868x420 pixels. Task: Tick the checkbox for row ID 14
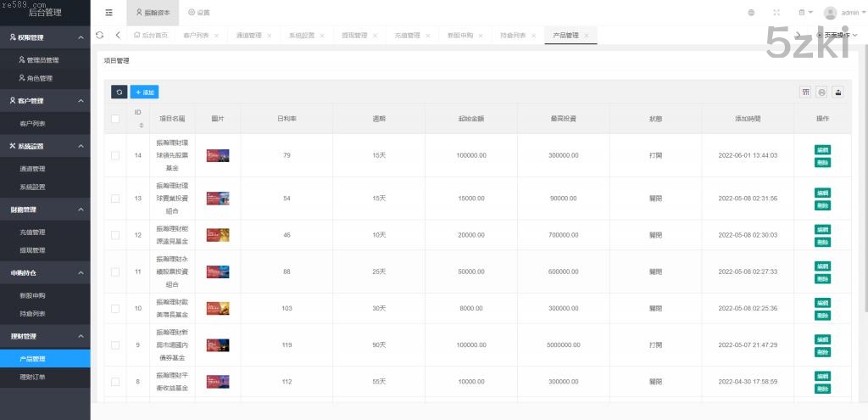point(115,155)
